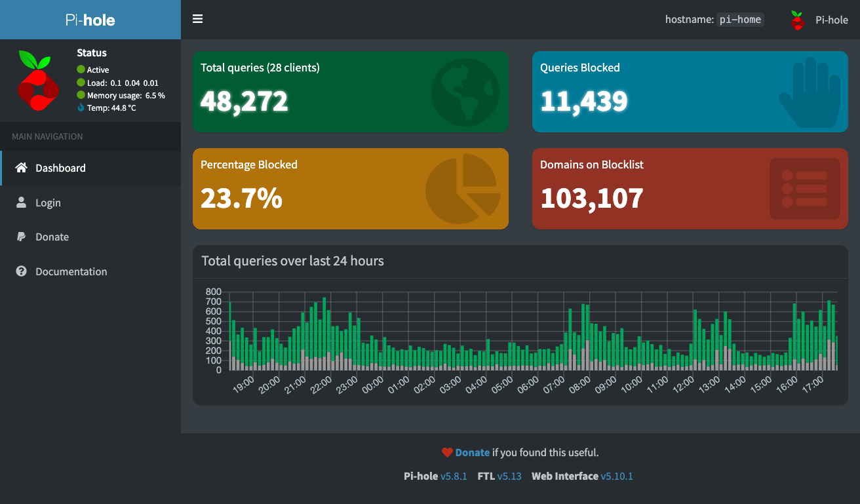Click the Percentage Blocked 23.7% card
Viewport: 860px width, 504px height.
pyautogui.click(x=351, y=189)
